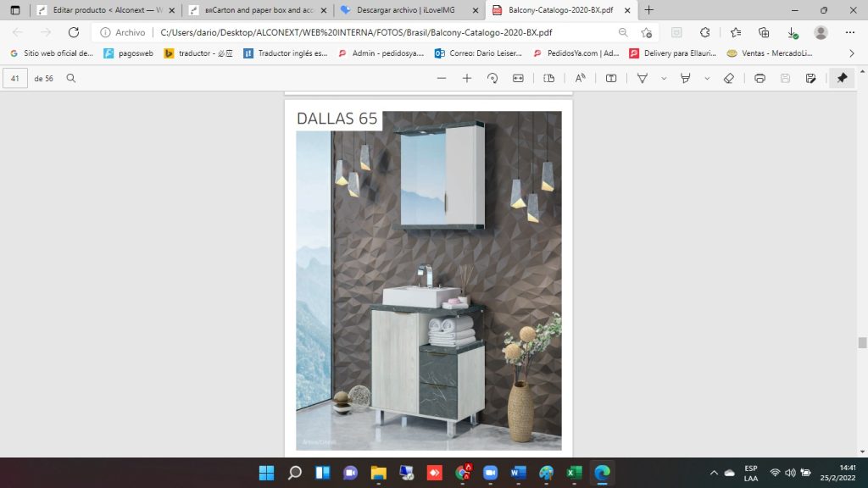Select the Balcony-Catalogo-2020-BX.pdf tab
The image size is (868, 488).
pos(561,10)
